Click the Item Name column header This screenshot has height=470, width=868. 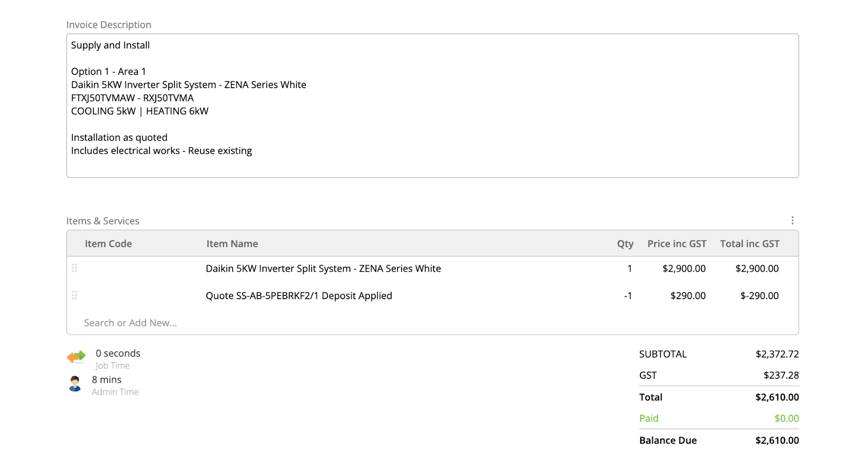click(x=232, y=244)
